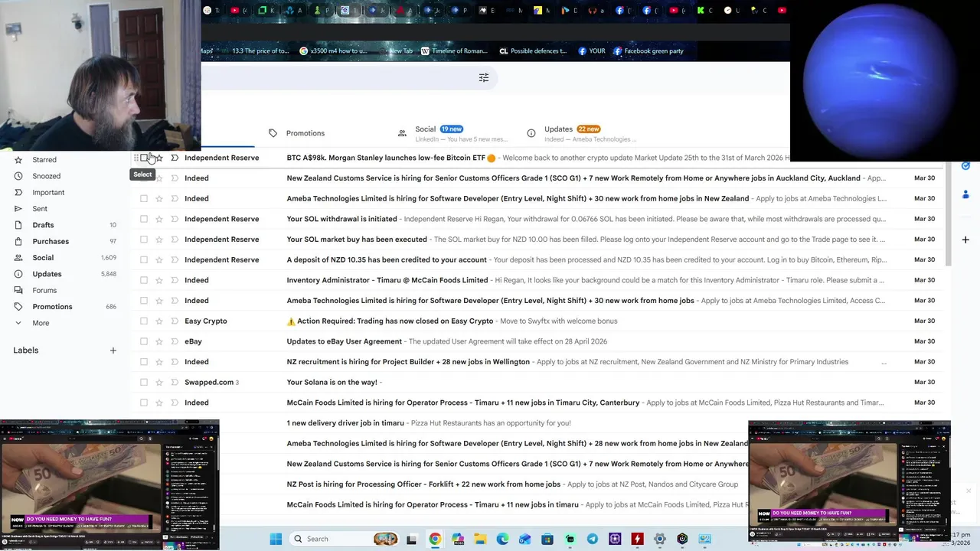
Task: Open Windows Settings gear in taskbar
Action: [x=660, y=539]
